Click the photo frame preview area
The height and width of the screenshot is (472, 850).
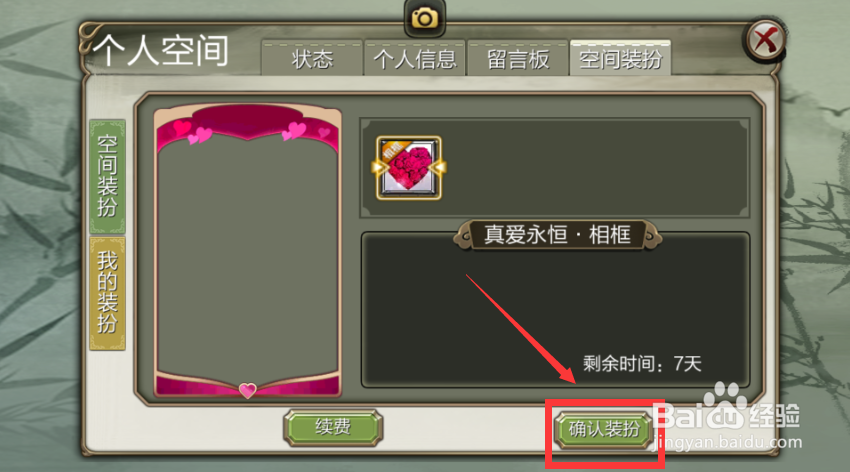coord(248,252)
